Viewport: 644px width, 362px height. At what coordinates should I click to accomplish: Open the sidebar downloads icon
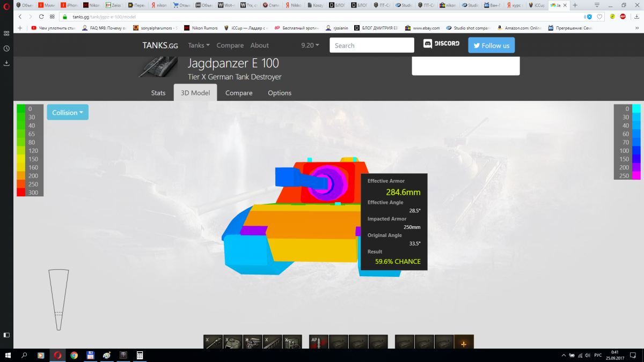6,63
